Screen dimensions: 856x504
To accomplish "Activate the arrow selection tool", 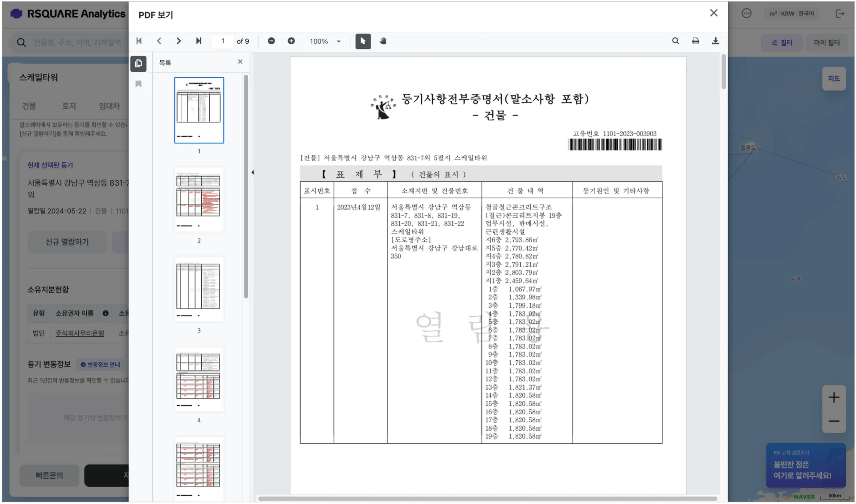I will (x=363, y=41).
